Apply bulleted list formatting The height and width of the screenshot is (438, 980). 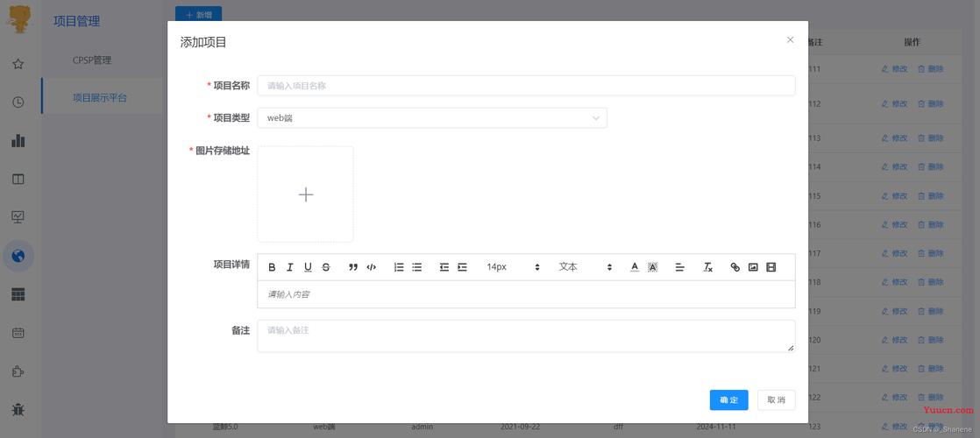click(x=417, y=267)
